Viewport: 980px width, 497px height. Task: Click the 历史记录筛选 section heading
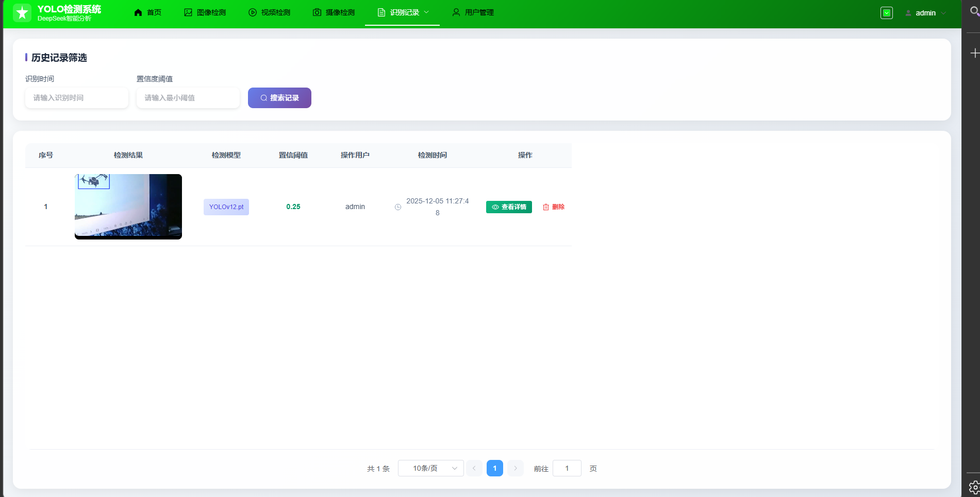click(59, 58)
